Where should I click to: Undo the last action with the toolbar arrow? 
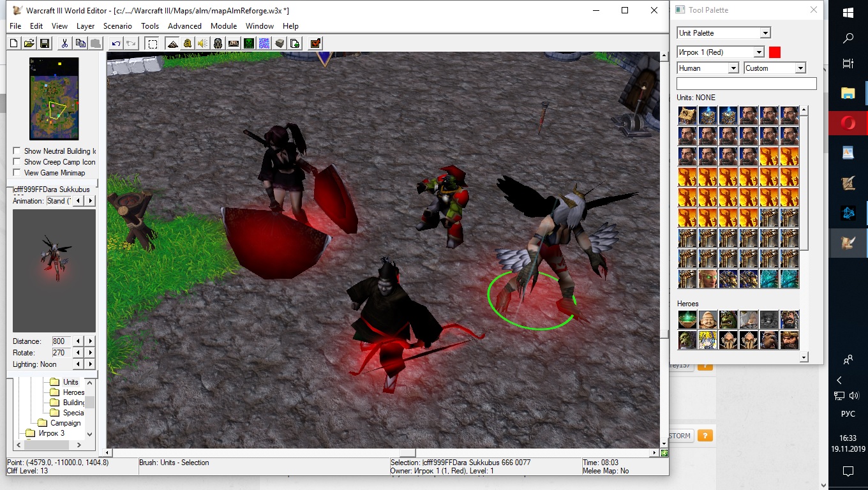[x=116, y=43]
